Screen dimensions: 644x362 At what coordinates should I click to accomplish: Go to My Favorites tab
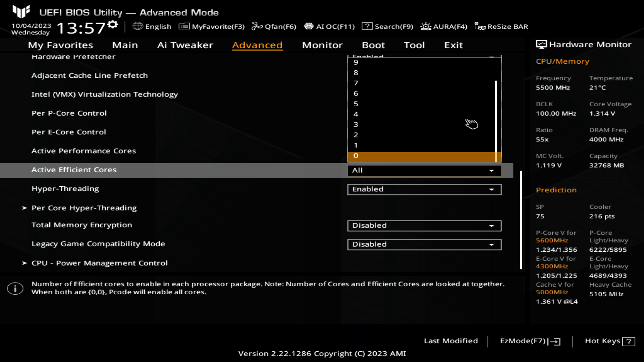60,45
